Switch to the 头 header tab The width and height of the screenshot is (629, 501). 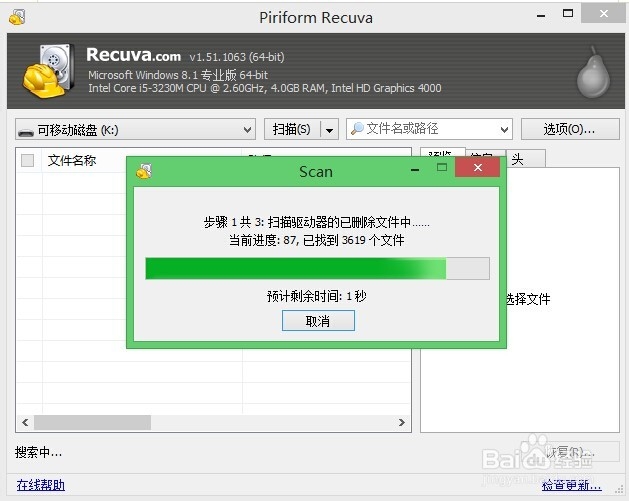pos(526,159)
